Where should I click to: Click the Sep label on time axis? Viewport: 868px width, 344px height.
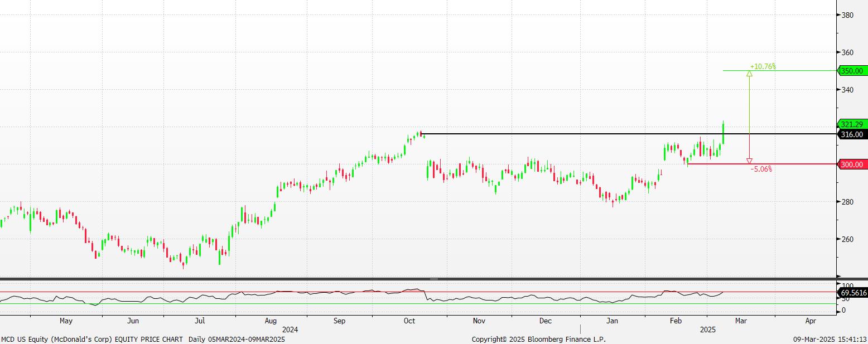coord(340,321)
